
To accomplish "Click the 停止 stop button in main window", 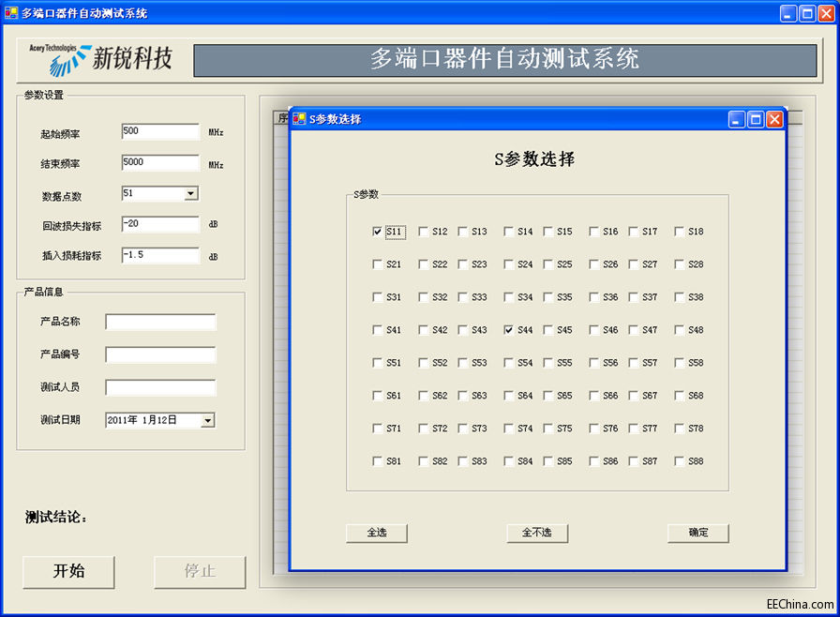I will click(x=200, y=572).
